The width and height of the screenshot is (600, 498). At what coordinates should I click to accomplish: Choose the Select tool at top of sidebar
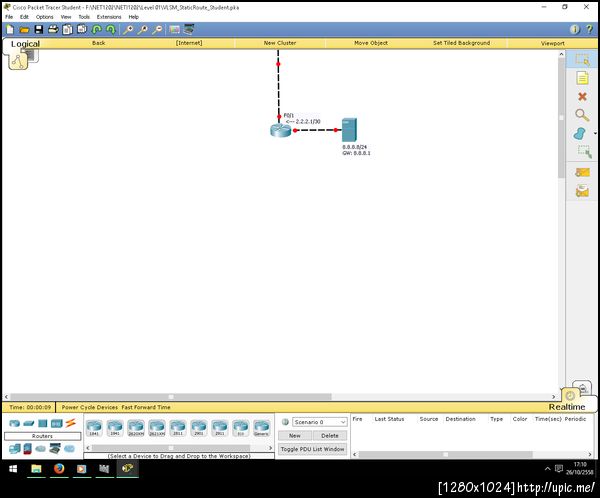tap(582, 60)
